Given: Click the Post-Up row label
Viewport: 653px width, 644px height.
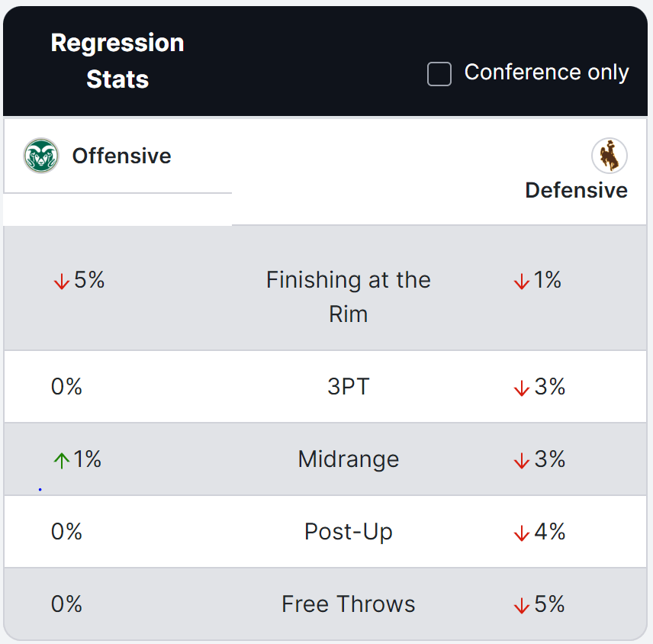Looking at the screenshot, I should coord(349,532).
